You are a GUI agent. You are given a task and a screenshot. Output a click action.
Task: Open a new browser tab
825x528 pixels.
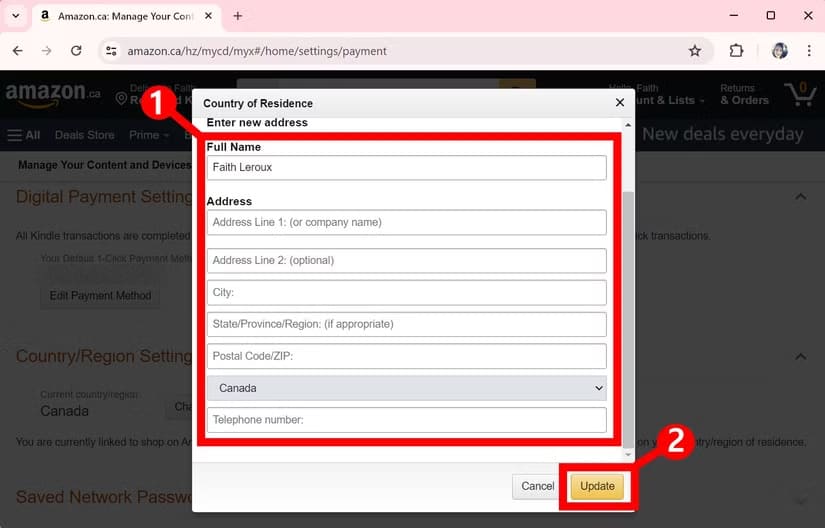237,16
